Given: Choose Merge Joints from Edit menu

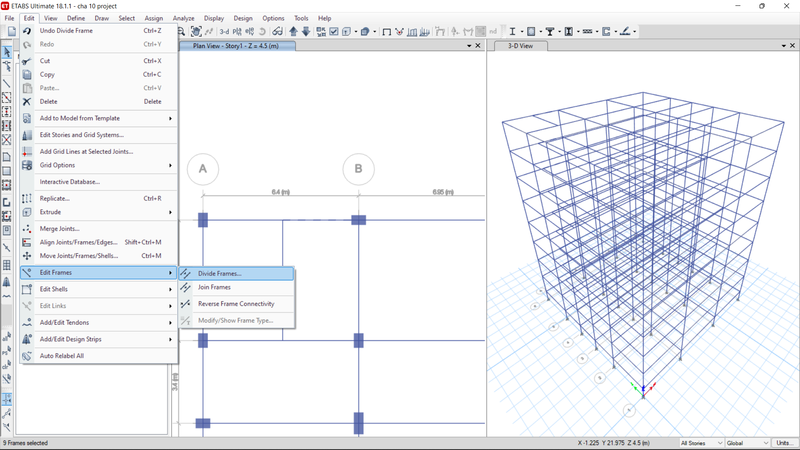Looking at the screenshot, I should 98,229.
